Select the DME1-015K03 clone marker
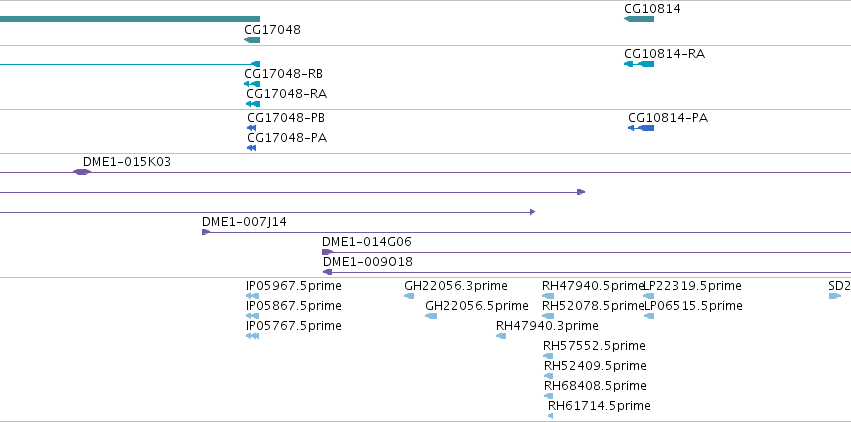The height and width of the screenshot is (422, 851). coord(82,172)
